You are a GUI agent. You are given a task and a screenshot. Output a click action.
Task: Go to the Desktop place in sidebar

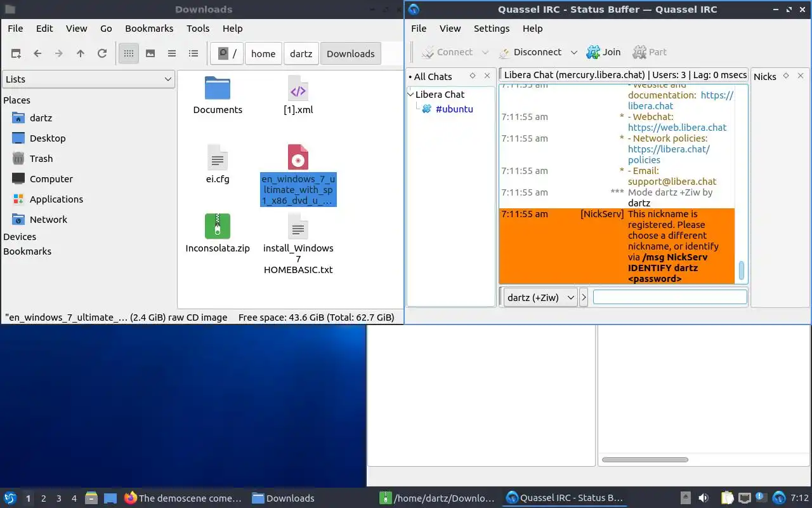pyautogui.click(x=48, y=138)
